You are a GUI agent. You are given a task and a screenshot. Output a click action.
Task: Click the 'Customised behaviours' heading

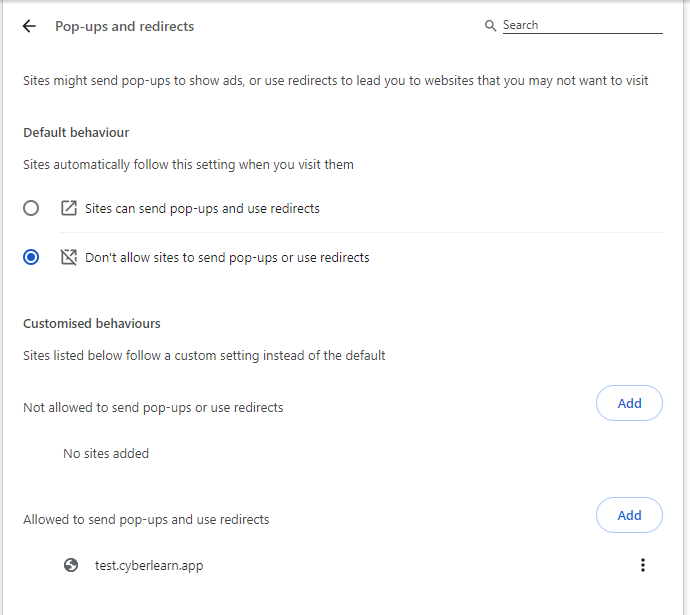click(92, 323)
